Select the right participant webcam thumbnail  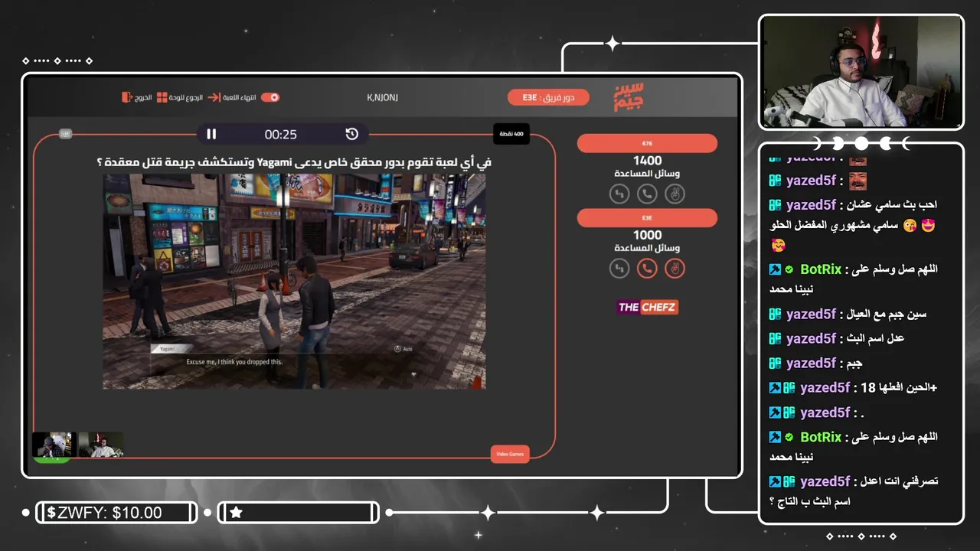(100, 445)
